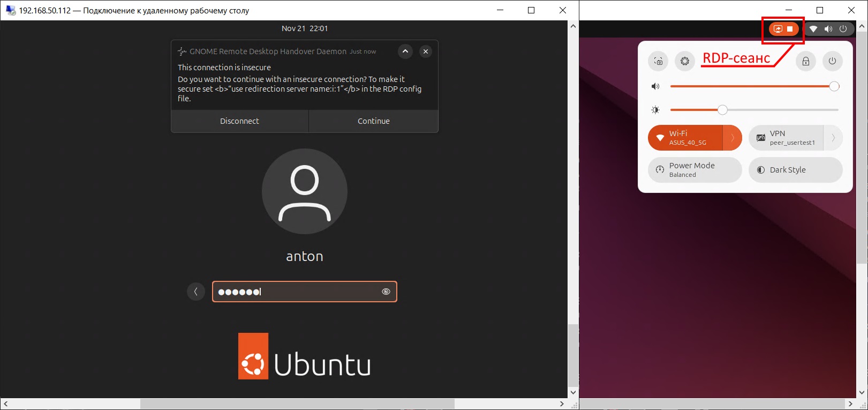Screen dimensions: 868x410
Task: Click the horizontal scrollbar of the RDP window
Action: 297,404
